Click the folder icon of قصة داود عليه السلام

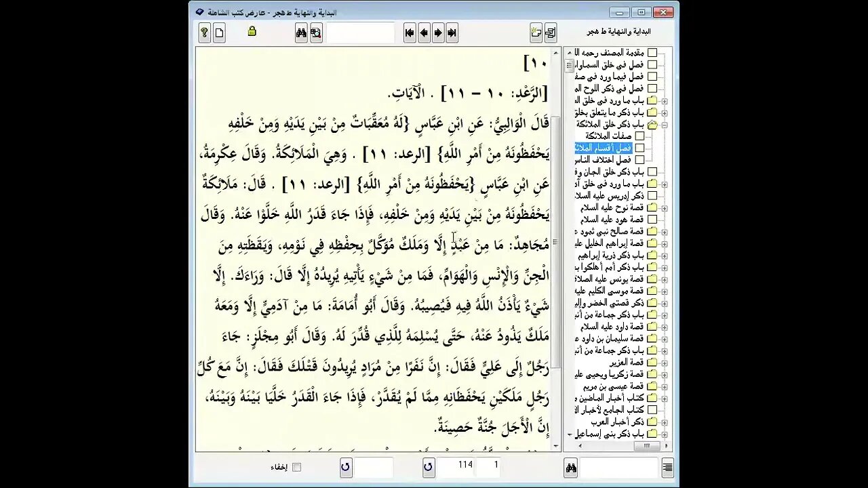pyautogui.click(x=652, y=326)
